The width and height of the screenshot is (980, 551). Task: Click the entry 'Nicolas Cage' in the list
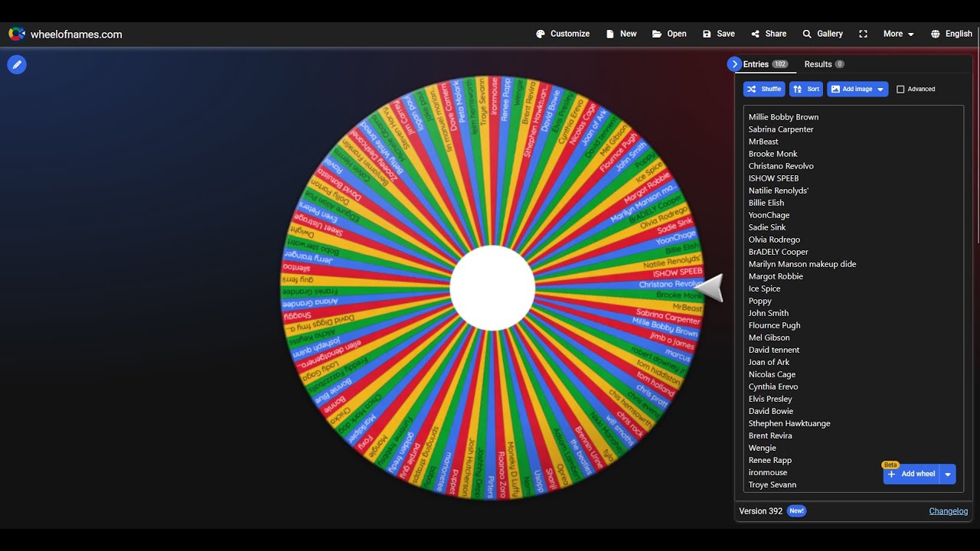772,374
